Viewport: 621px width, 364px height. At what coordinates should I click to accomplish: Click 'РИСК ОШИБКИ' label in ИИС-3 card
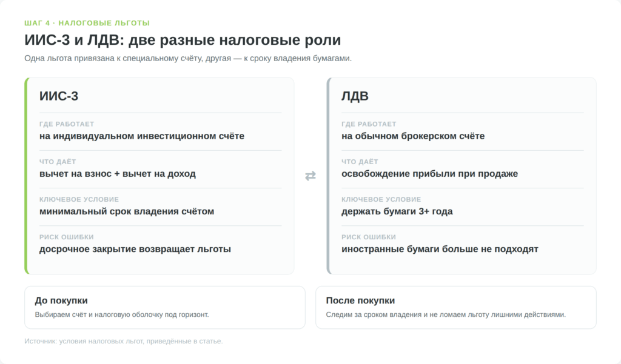67,237
